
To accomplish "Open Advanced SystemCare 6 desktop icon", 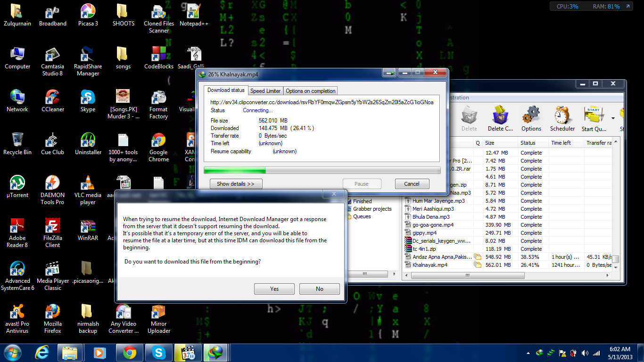I will [17, 276].
